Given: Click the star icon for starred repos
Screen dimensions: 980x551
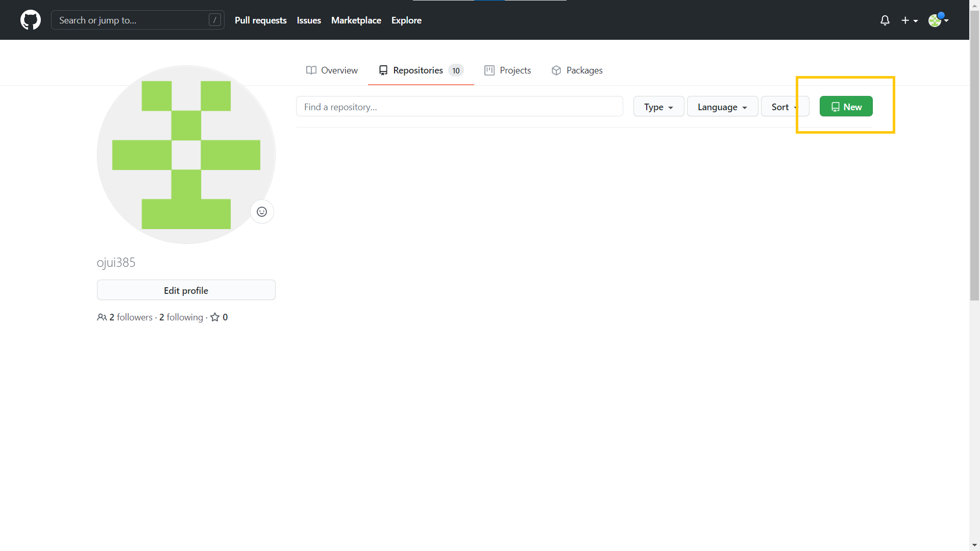Looking at the screenshot, I should (215, 317).
